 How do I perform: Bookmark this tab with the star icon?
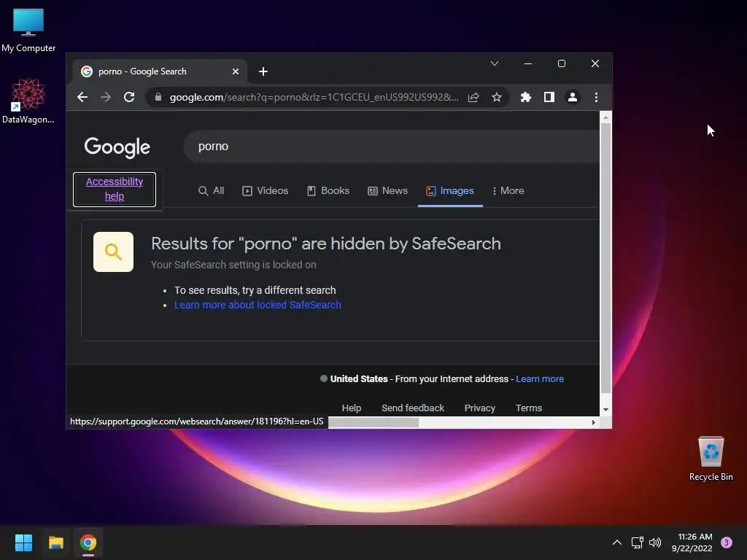tap(496, 97)
